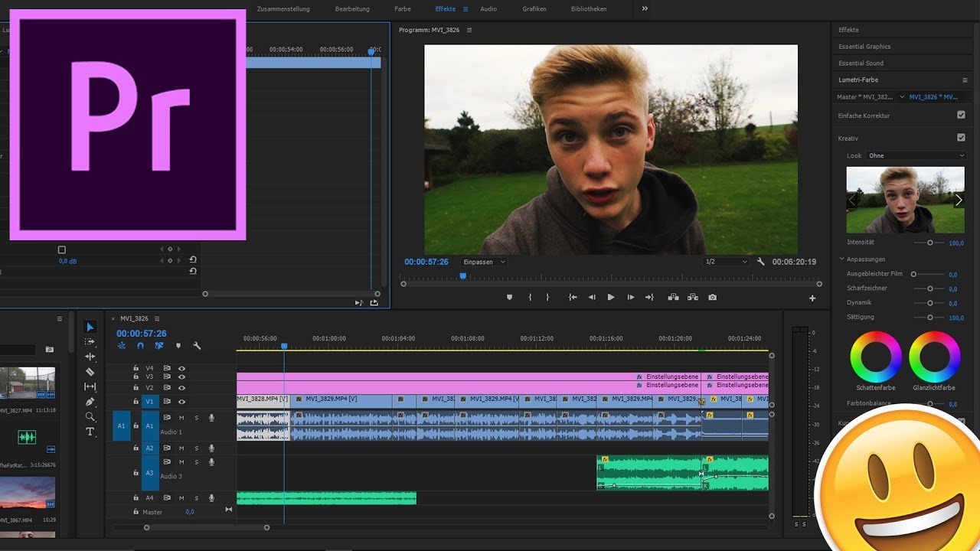Play the program monitor
The width and height of the screenshot is (980, 551).
click(x=611, y=297)
